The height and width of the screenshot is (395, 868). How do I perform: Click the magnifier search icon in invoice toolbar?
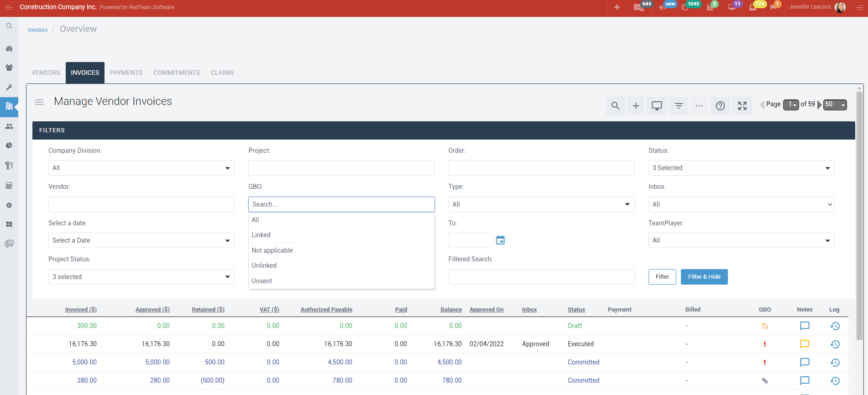(615, 106)
